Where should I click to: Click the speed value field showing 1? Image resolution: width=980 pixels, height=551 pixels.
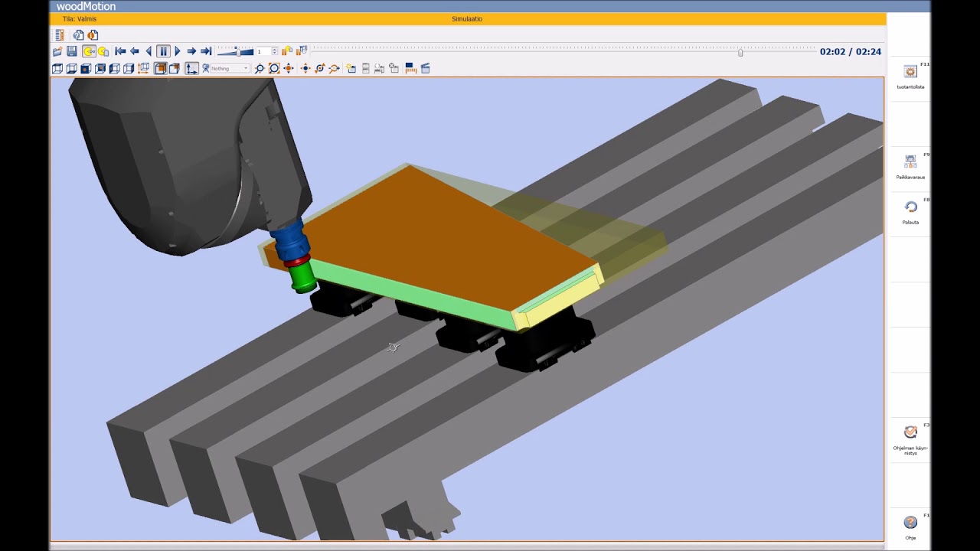[x=263, y=51]
